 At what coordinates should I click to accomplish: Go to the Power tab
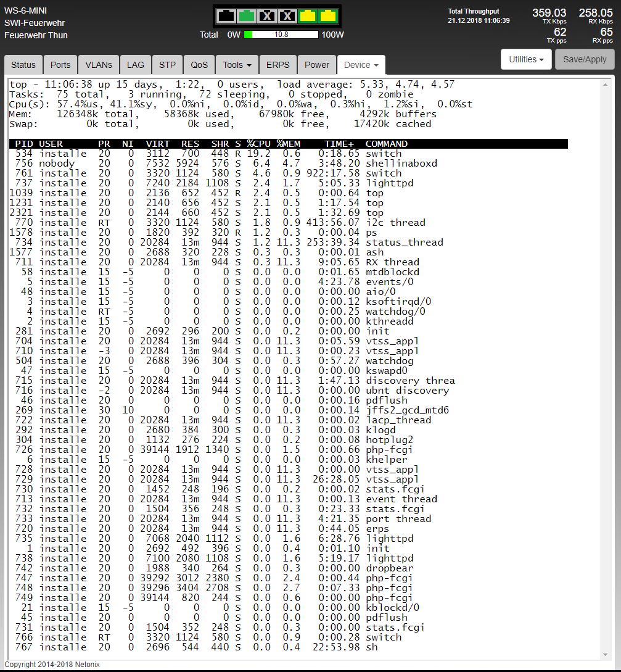317,65
